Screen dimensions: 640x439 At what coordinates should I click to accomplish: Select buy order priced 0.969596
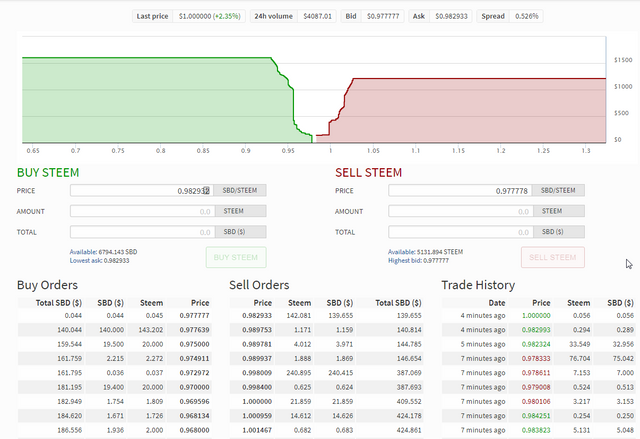tap(114, 401)
